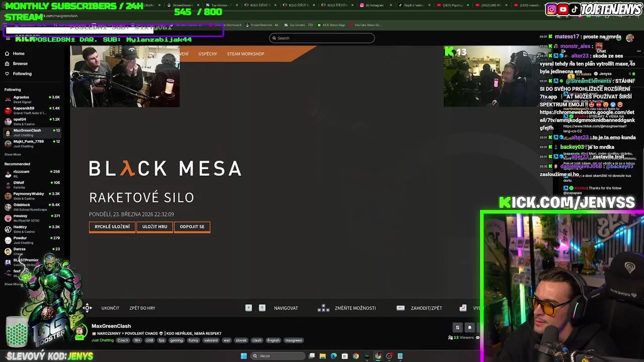Click the chill tag
The image size is (644, 362).
(149, 340)
